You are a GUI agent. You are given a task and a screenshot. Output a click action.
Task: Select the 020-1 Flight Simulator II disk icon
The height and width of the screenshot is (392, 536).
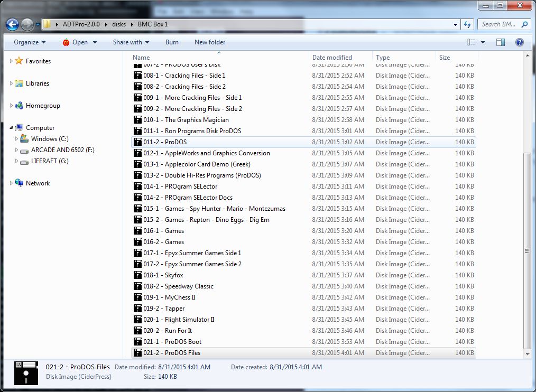coord(137,320)
